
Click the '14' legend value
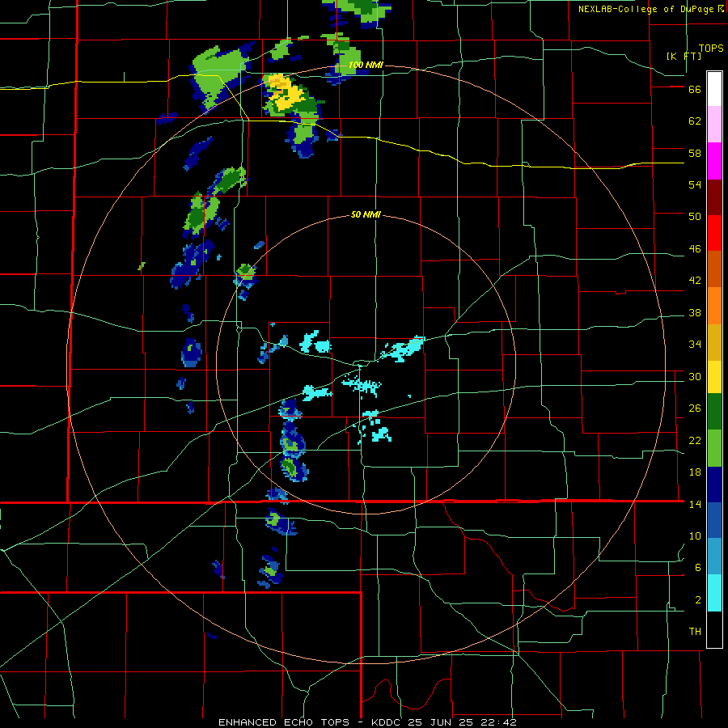coord(695,504)
